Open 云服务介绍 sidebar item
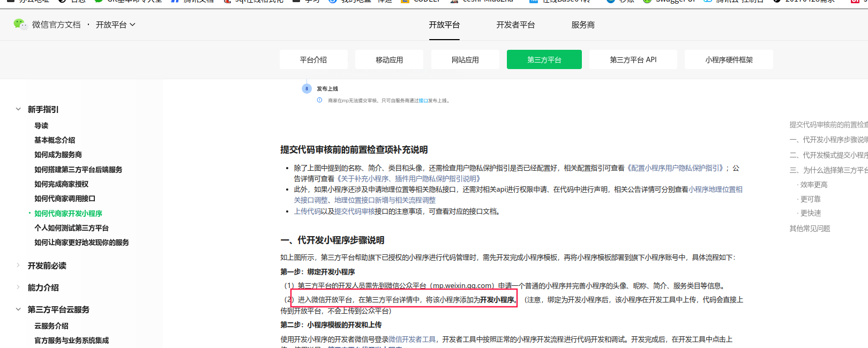Image resolution: width=868 pixels, height=348 pixels. coord(51,326)
